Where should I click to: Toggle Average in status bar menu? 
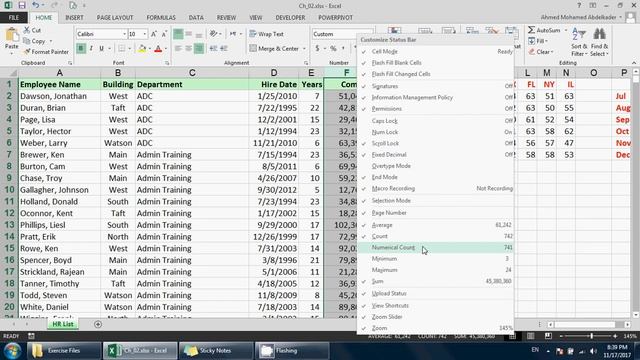point(435,225)
